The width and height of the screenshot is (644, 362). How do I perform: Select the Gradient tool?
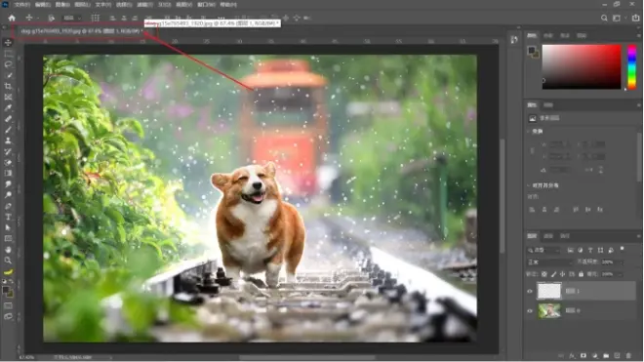pyautogui.click(x=8, y=173)
